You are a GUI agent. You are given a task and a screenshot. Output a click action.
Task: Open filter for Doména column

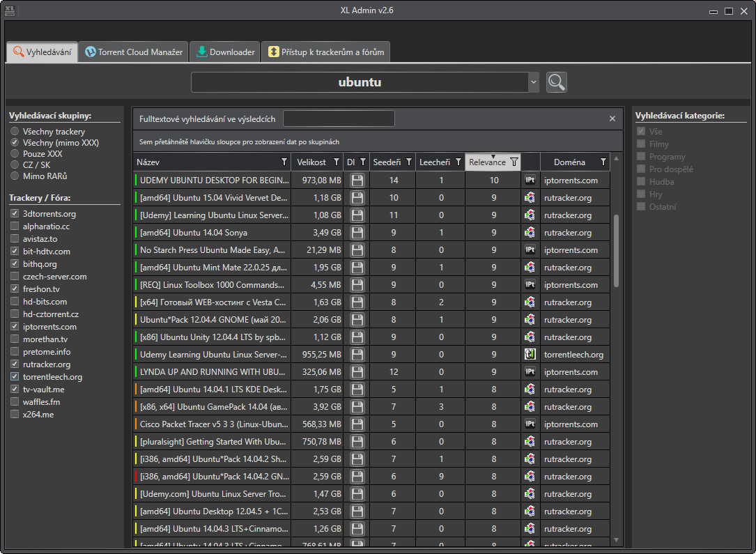(603, 162)
